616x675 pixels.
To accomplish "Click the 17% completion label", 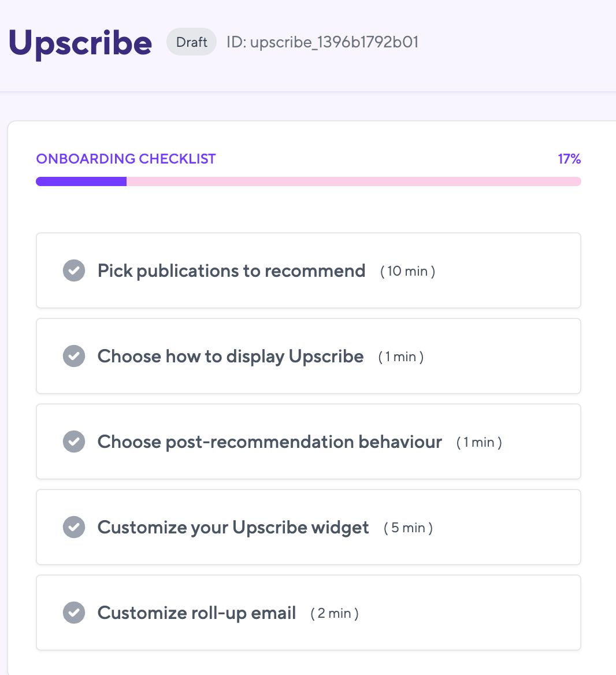I will pyautogui.click(x=569, y=159).
